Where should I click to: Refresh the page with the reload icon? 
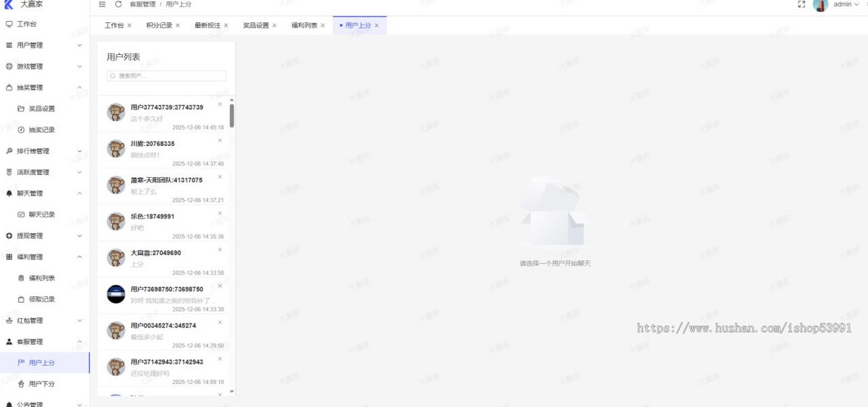pyautogui.click(x=118, y=4)
